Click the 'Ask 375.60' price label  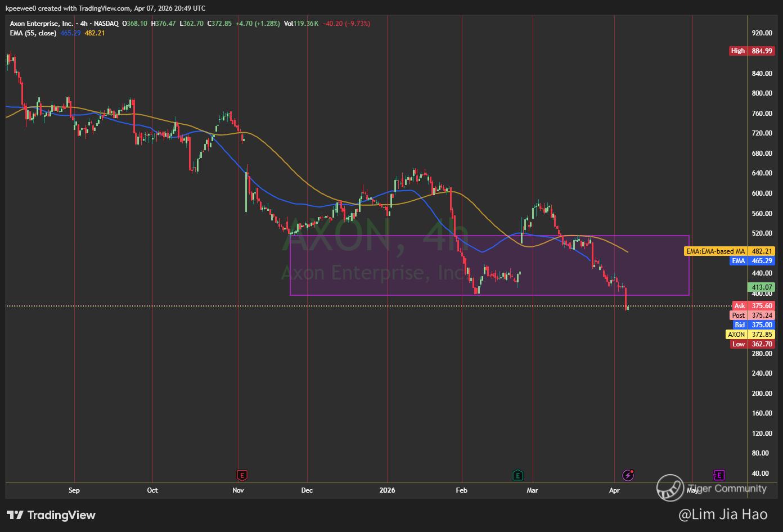point(753,306)
